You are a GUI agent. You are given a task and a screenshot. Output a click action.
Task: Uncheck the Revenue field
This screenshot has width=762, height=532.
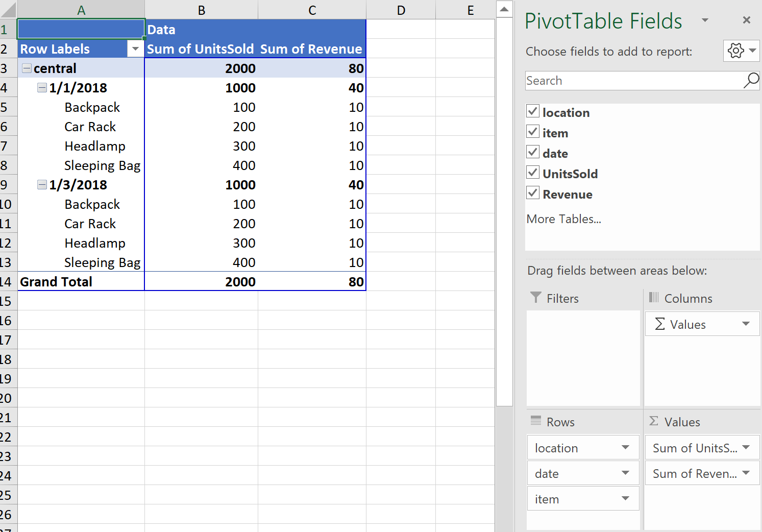click(533, 193)
